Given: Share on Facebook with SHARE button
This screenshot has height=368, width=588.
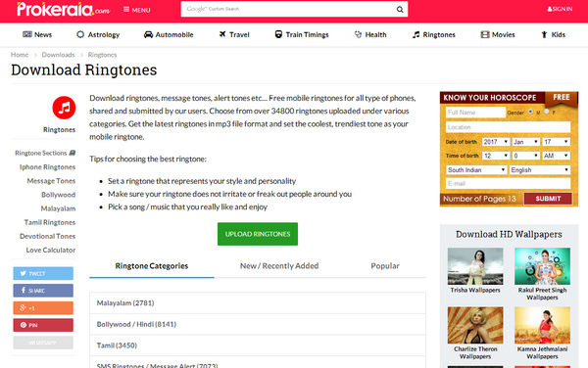Looking at the screenshot, I should pyautogui.click(x=43, y=291).
